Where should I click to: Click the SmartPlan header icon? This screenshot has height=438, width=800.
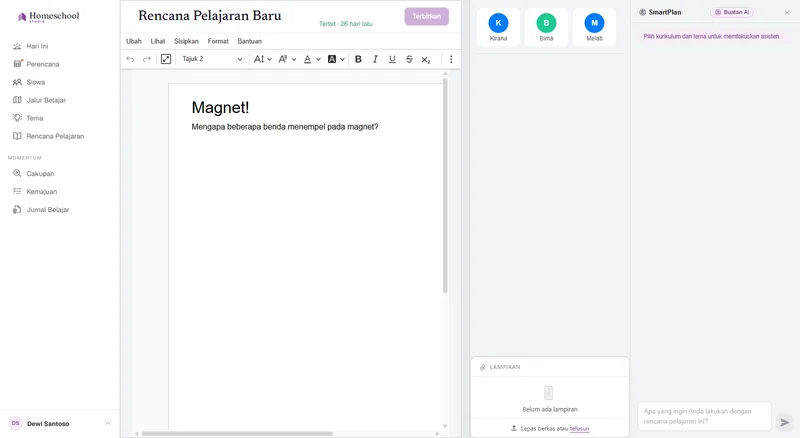642,12
